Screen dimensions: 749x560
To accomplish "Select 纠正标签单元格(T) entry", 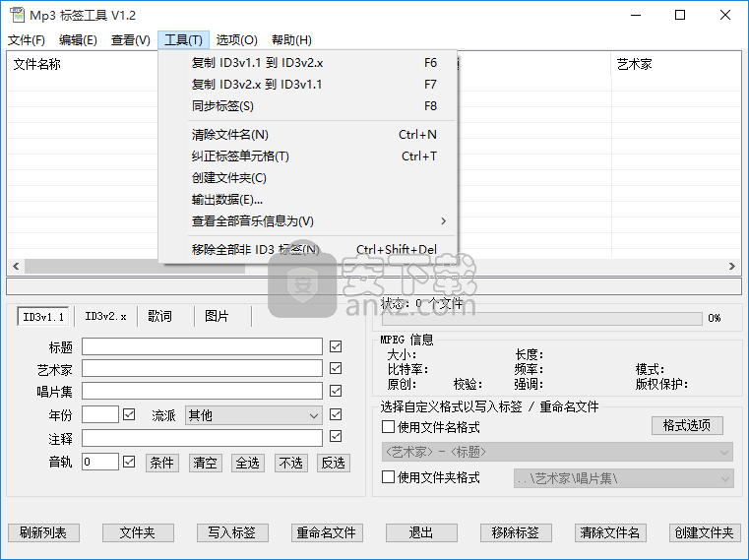I will (x=308, y=156).
